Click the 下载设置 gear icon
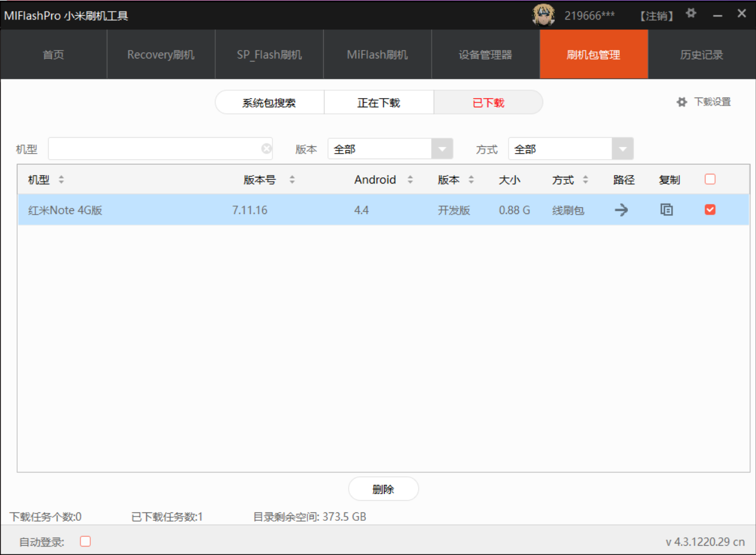Image resolution: width=756 pixels, height=555 pixels. [682, 102]
